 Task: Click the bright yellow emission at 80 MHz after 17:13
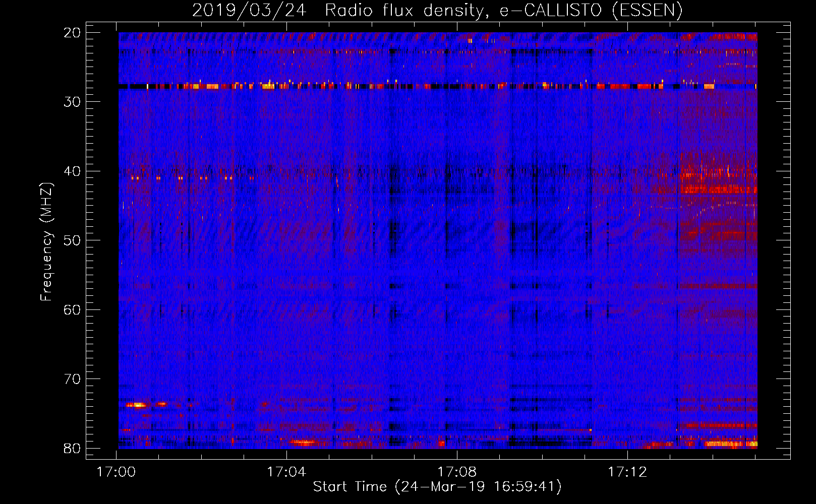(x=731, y=444)
